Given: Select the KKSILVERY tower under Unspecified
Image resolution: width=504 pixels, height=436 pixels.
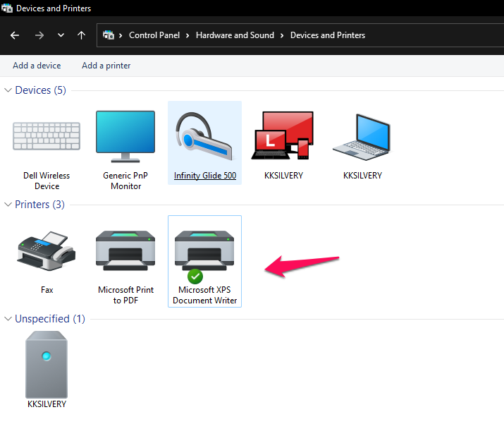Looking at the screenshot, I should pos(47,365).
